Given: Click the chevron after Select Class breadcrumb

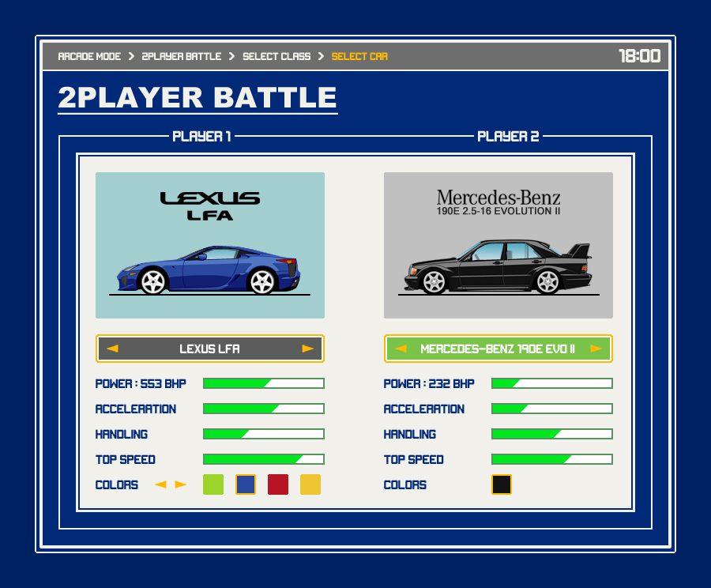Looking at the screenshot, I should click(321, 56).
